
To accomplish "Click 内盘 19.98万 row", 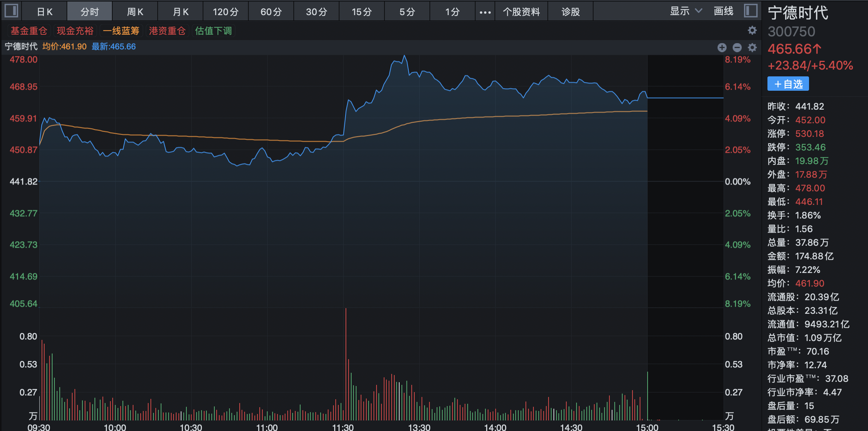I will [798, 161].
